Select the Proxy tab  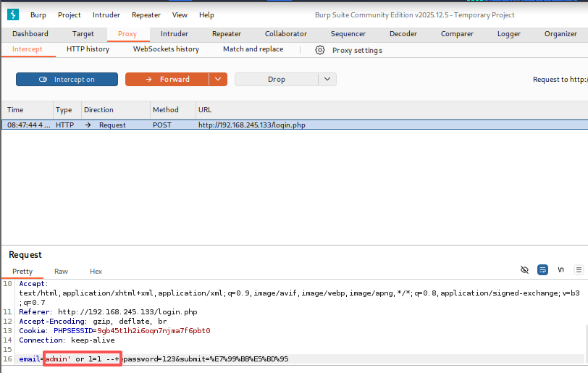coord(127,34)
